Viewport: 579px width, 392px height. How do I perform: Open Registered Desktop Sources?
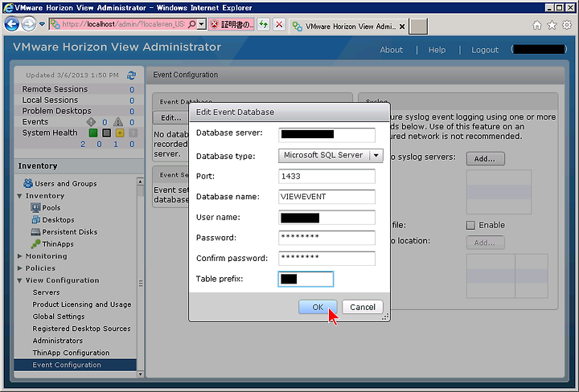pos(81,329)
